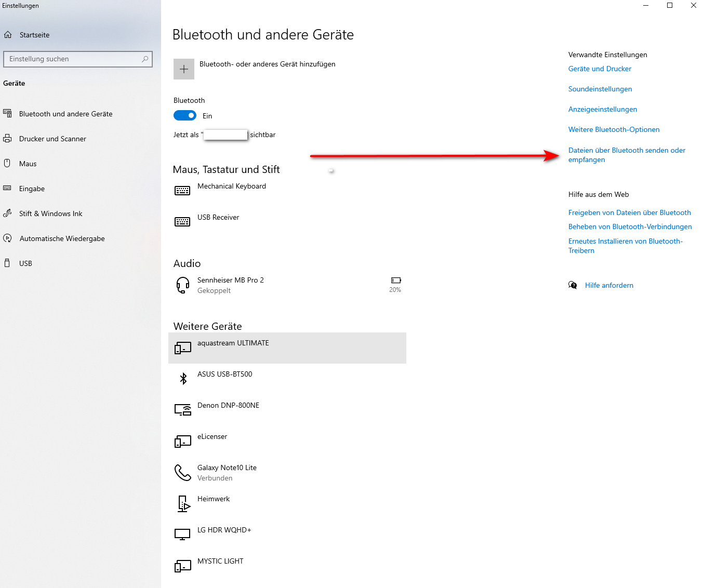This screenshot has width=703, height=588.
Task: Click the 20% battery percentage text
Action: 395,290
